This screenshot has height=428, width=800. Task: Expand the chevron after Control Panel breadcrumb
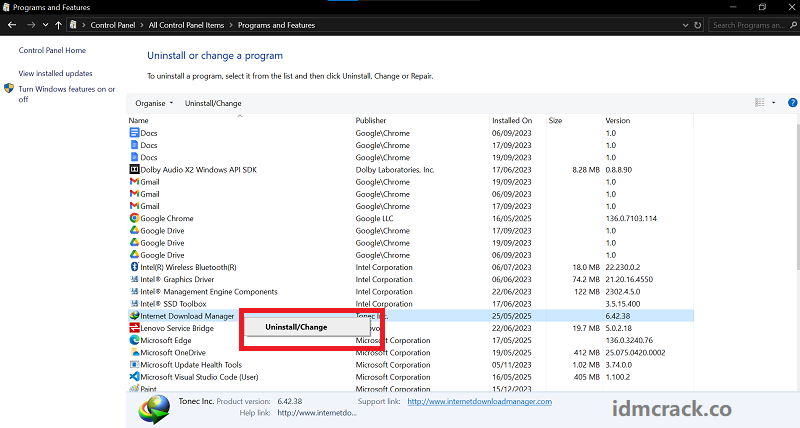click(x=142, y=25)
